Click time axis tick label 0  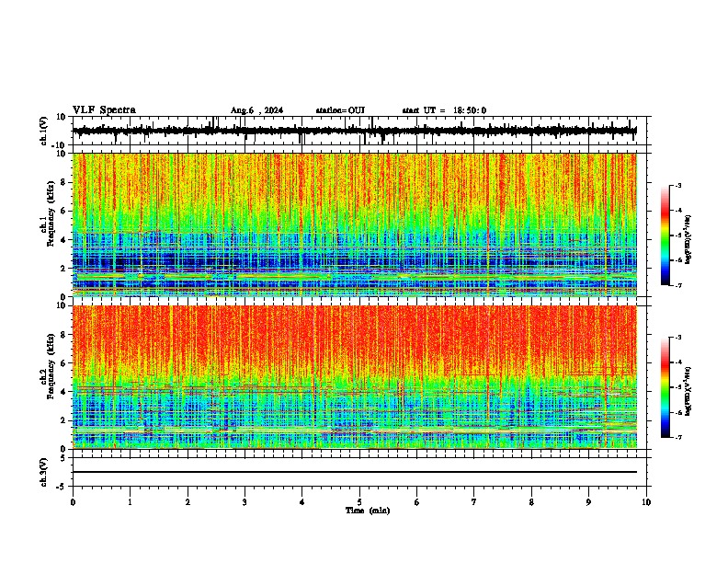(x=73, y=502)
